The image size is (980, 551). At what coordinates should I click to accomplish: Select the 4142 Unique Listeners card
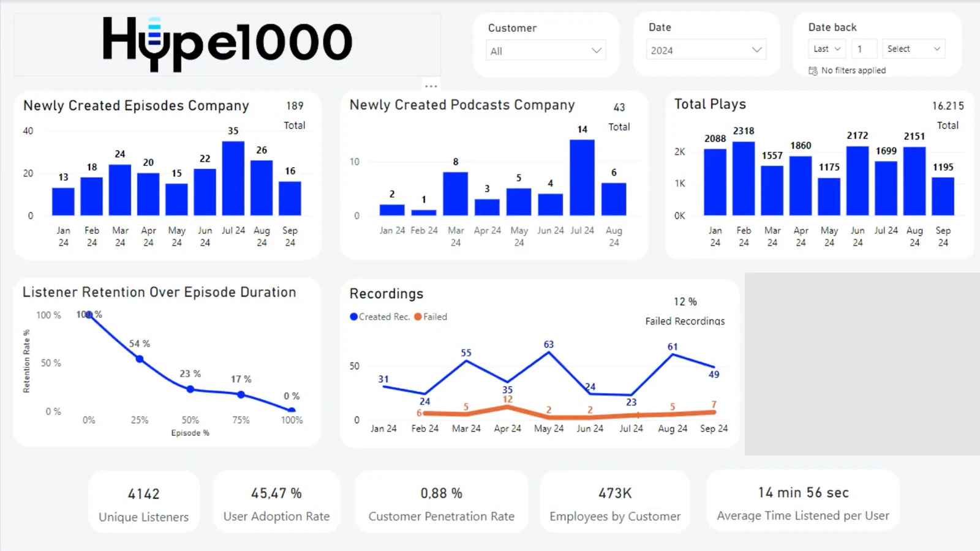coord(144,502)
